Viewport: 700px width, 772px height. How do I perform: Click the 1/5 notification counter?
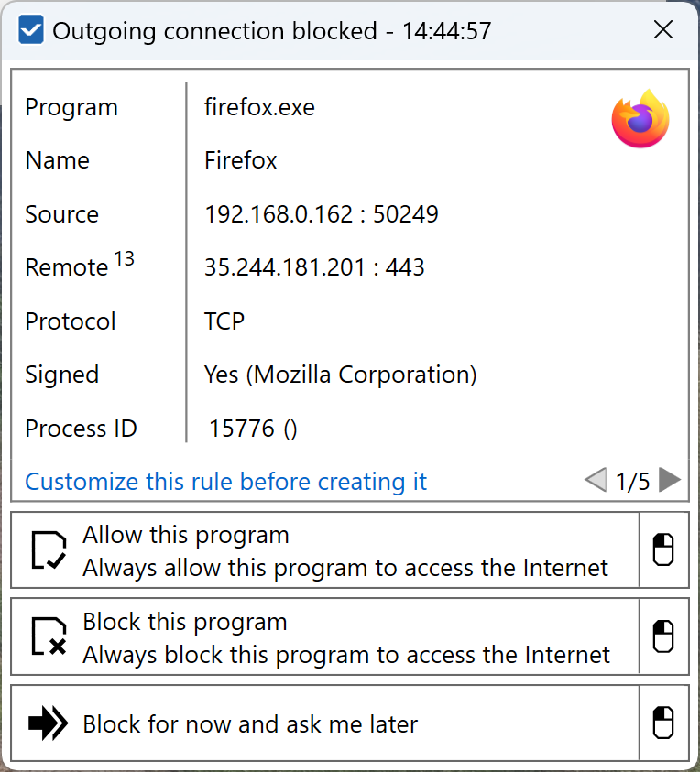tap(632, 482)
